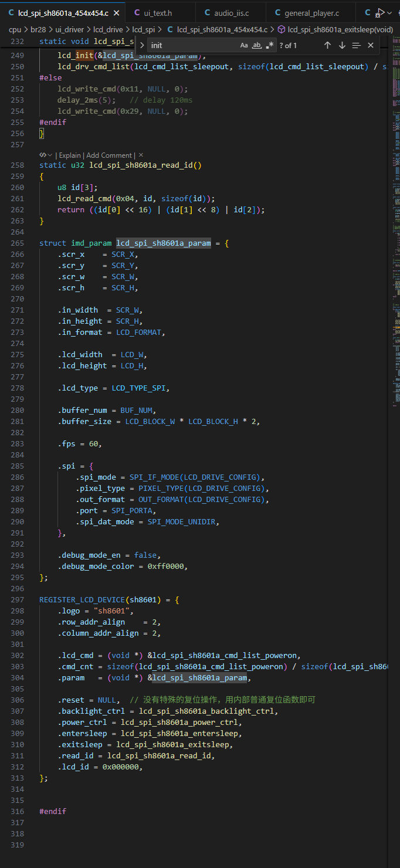
Task: Click 'lcd_spi_sh8601a_read_id()' function name on line 258
Action: pos(145,165)
